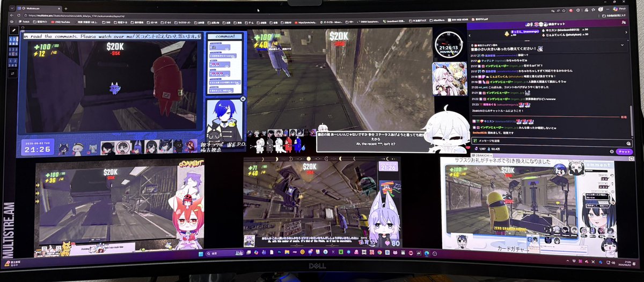Click the swap streams arrows icon in sidebar
This screenshot has width=644, height=282.
(13, 73)
